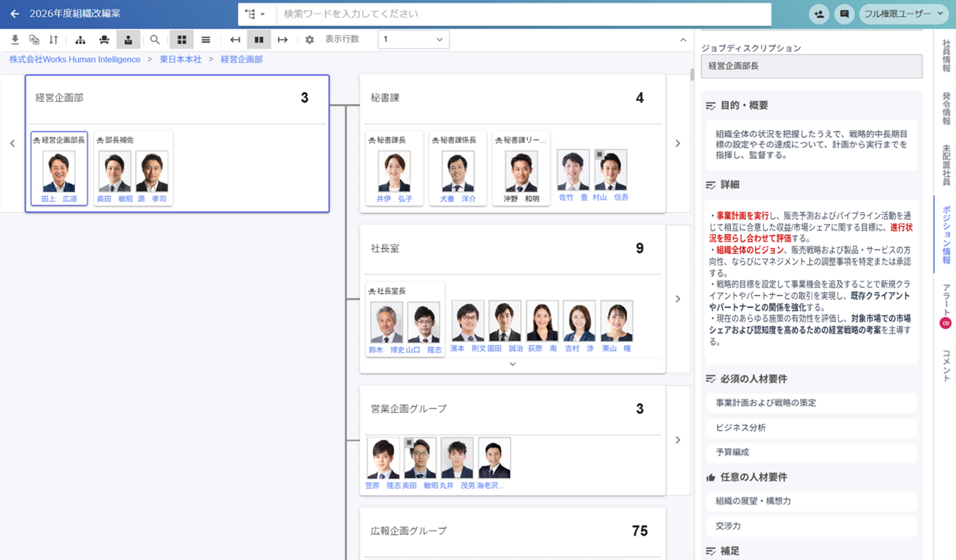
Task: Click photo of 丸井 茂男
Action: pos(457,458)
